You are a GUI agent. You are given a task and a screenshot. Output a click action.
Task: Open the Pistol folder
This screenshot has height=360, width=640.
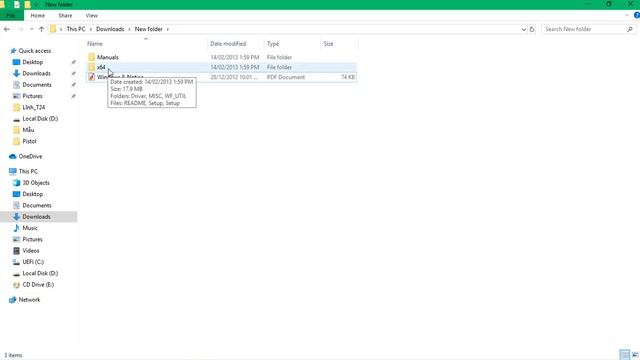click(x=29, y=141)
